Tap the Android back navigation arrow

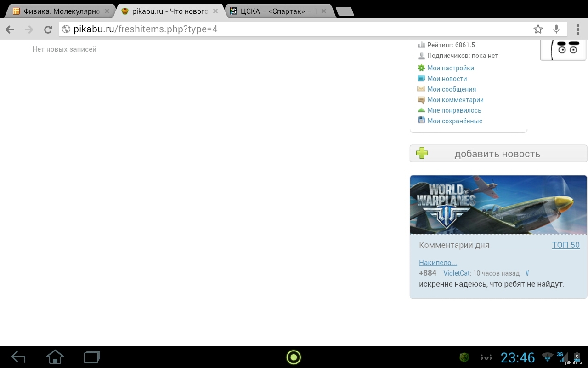tap(18, 357)
